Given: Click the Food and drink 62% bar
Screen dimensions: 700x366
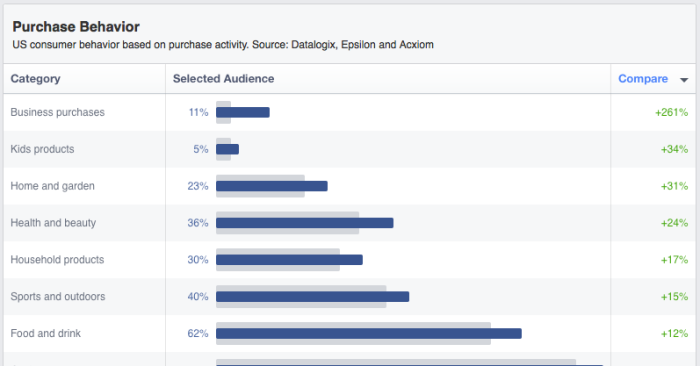Looking at the screenshot, I should [x=369, y=333].
